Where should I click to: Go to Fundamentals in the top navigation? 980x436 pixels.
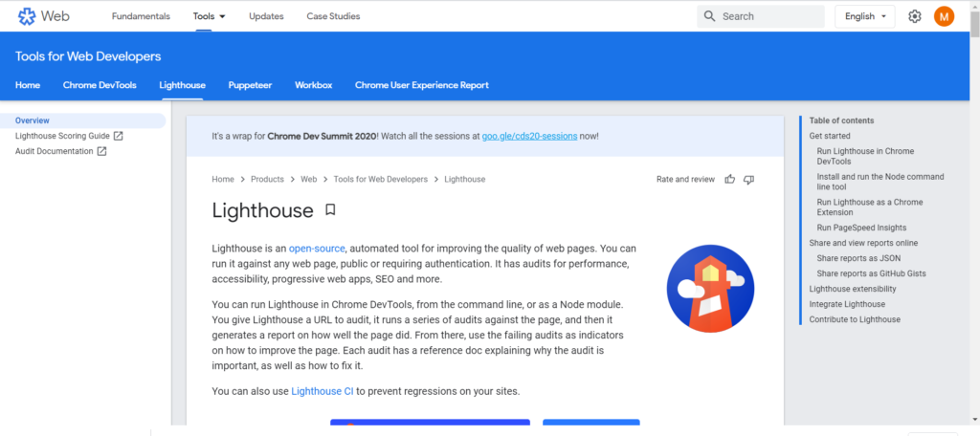[141, 16]
